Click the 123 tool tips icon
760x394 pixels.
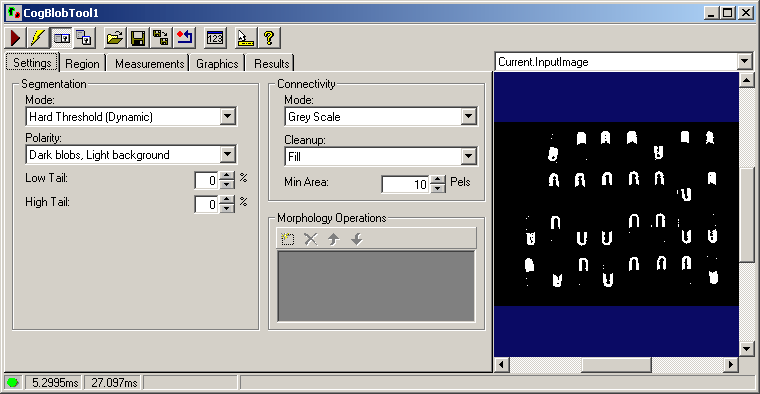[x=215, y=38]
